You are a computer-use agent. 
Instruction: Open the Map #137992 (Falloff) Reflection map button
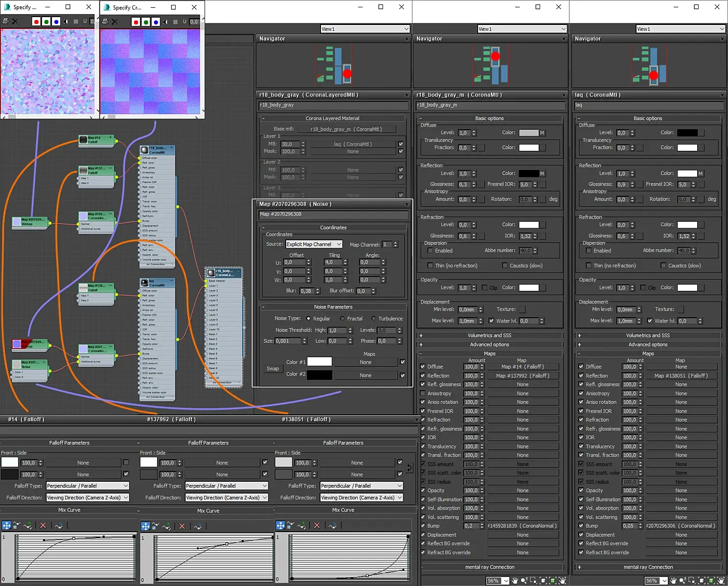coord(523,376)
